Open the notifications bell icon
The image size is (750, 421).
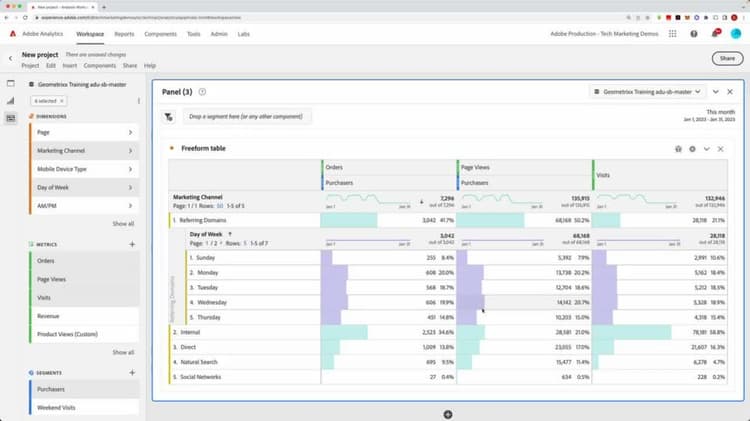point(716,33)
